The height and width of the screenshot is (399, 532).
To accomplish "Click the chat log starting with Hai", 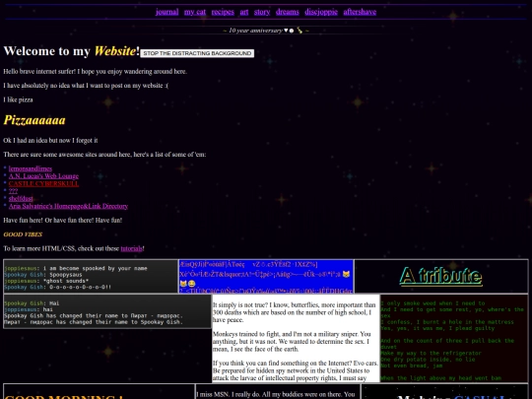I will pyautogui.click(x=107, y=311).
